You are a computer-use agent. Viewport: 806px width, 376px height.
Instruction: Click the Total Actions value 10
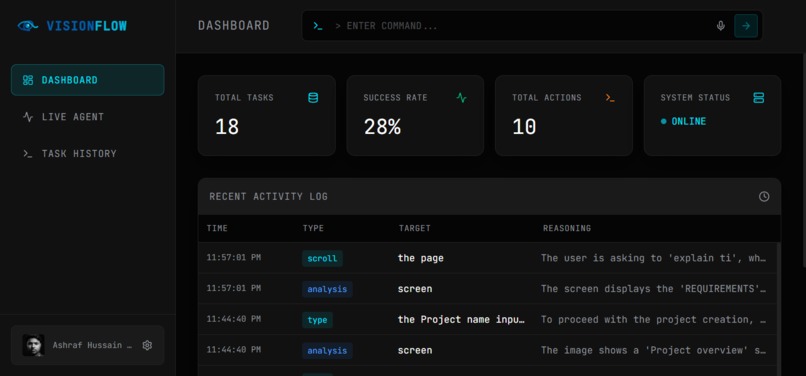pyautogui.click(x=524, y=127)
